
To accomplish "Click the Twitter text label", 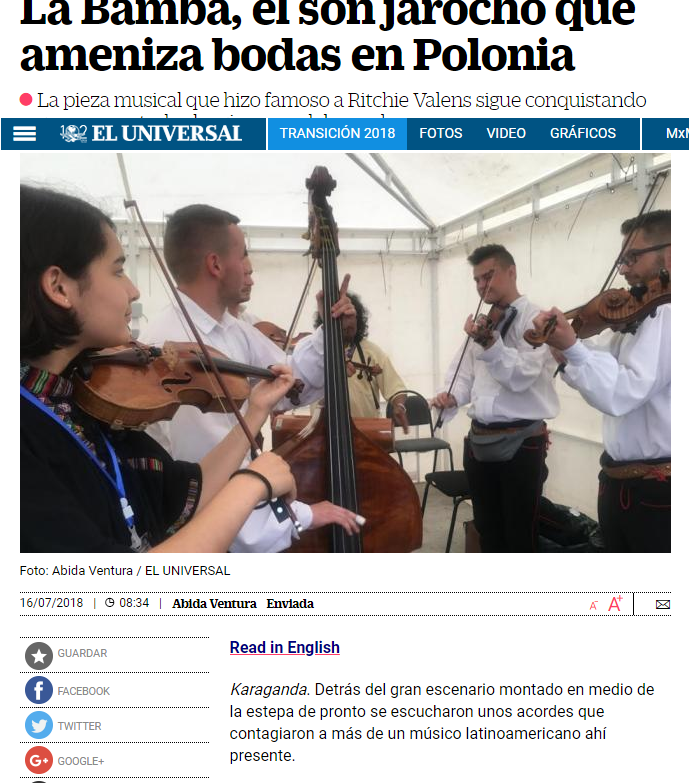I will (x=79, y=726).
